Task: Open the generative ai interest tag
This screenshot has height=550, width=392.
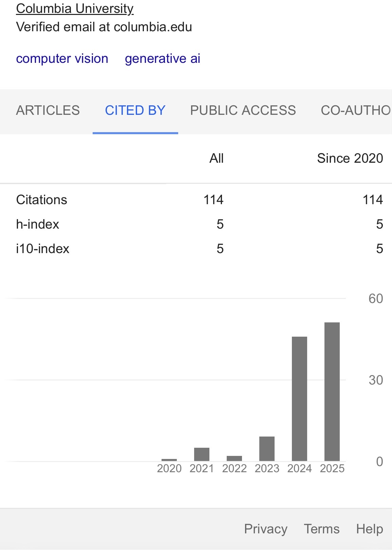Action: point(163,58)
